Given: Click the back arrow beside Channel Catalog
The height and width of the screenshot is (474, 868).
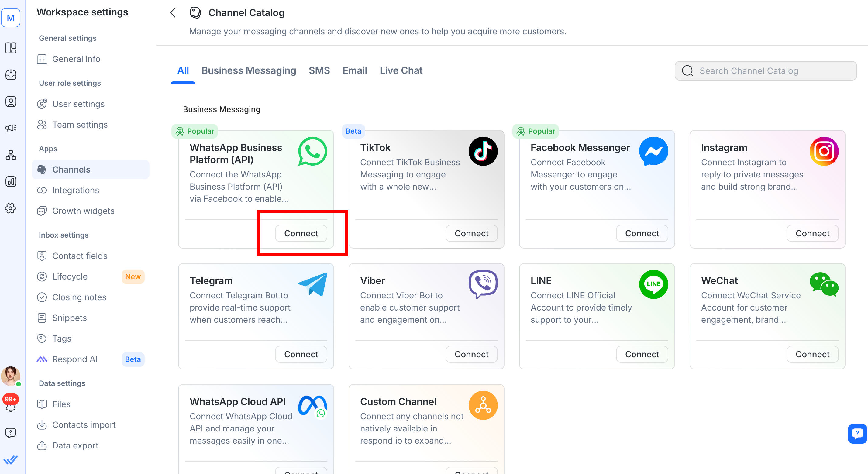Looking at the screenshot, I should [x=173, y=13].
